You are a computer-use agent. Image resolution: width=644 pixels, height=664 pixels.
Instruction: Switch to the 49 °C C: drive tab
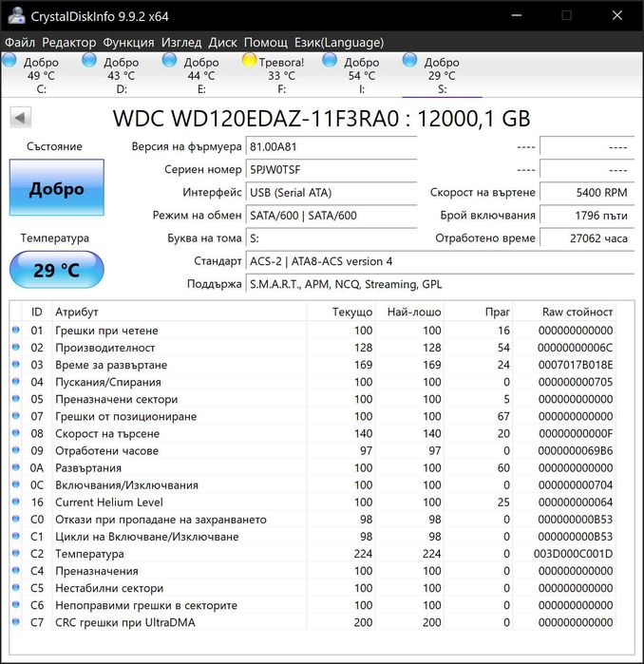point(40,75)
